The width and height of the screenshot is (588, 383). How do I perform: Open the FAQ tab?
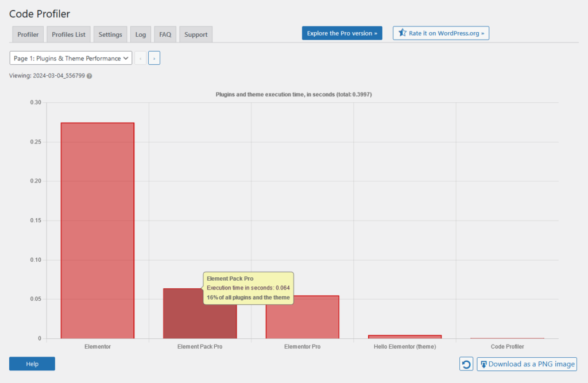tap(165, 34)
